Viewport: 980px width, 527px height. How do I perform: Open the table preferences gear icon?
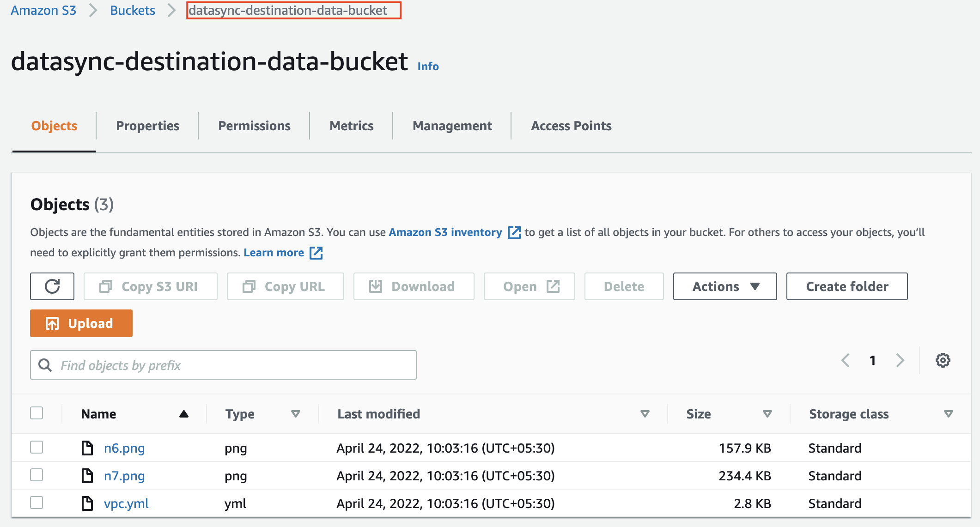pos(943,360)
